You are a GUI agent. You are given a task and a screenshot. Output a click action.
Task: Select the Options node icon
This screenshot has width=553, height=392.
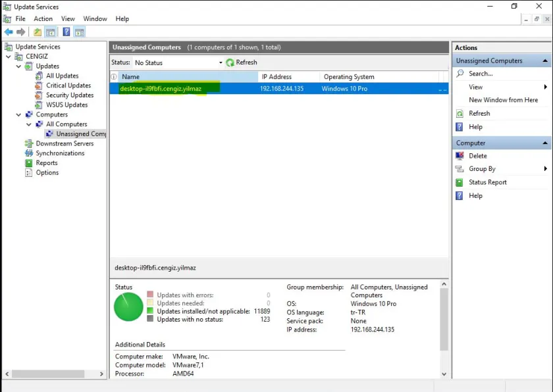29,173
